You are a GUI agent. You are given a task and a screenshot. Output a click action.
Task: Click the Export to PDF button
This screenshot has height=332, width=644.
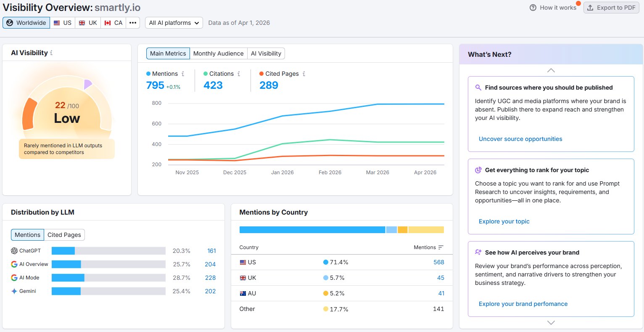tap(611, 7)
